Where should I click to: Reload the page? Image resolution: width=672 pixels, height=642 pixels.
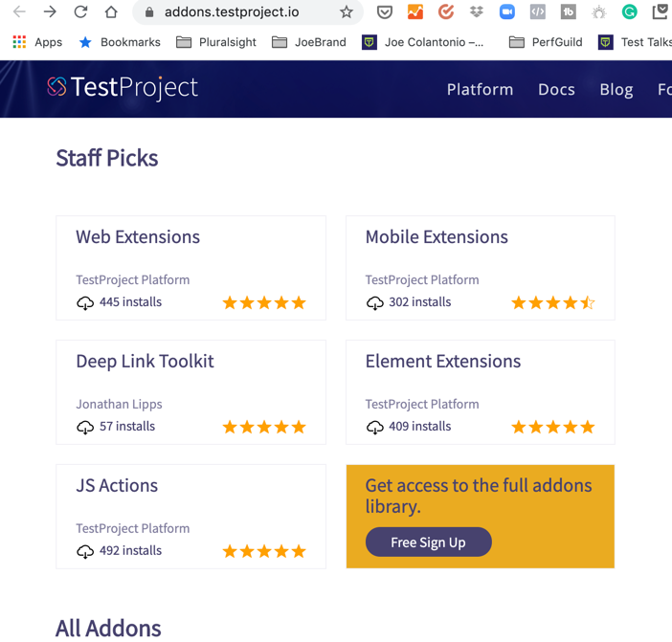click(80, 12)
